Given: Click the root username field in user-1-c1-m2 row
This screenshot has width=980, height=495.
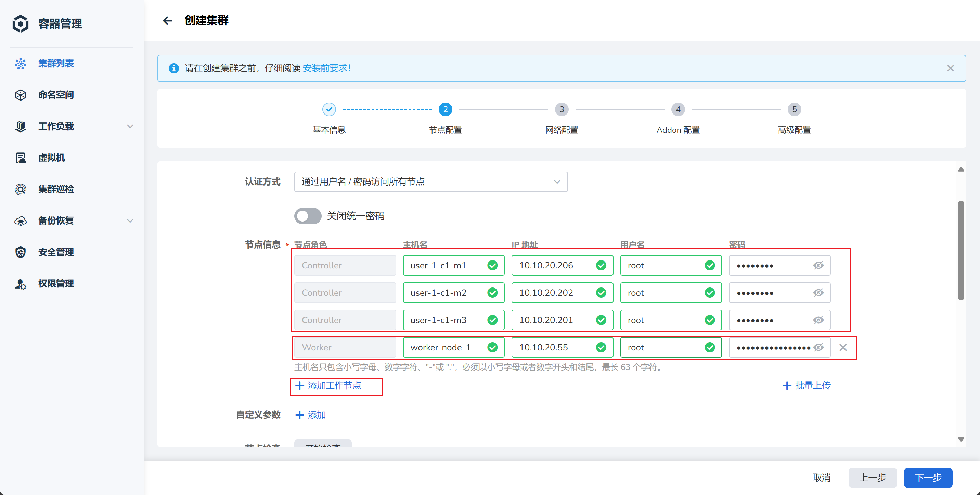Looking at the screenshot, I should [x=671, y=293].
